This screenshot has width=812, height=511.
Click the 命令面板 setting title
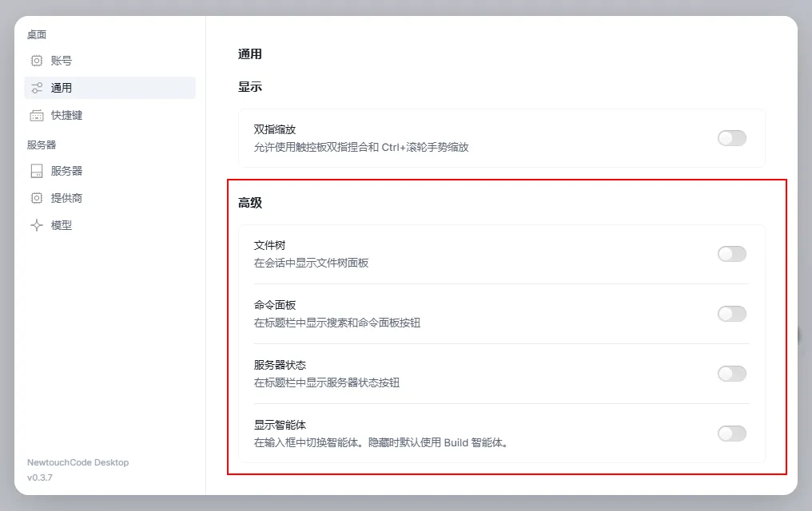click(275, 305)
